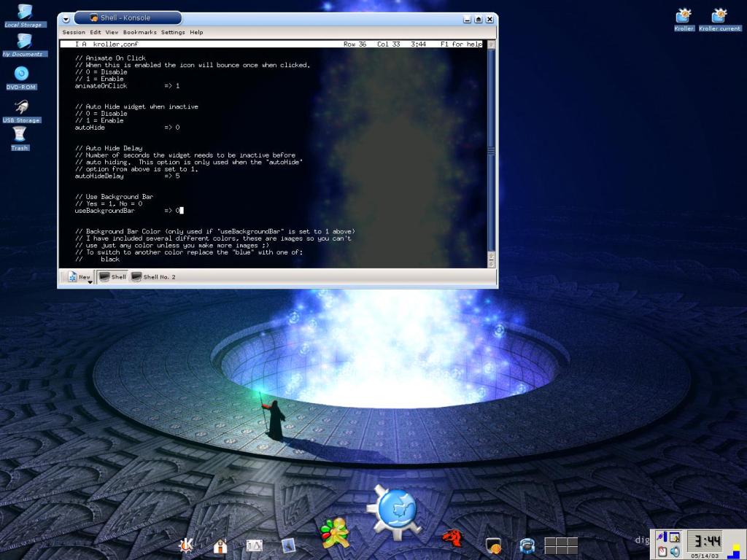Click the calendar organizer tray icon
Viewport: 747px width, 560px height.
coord(675,537)
